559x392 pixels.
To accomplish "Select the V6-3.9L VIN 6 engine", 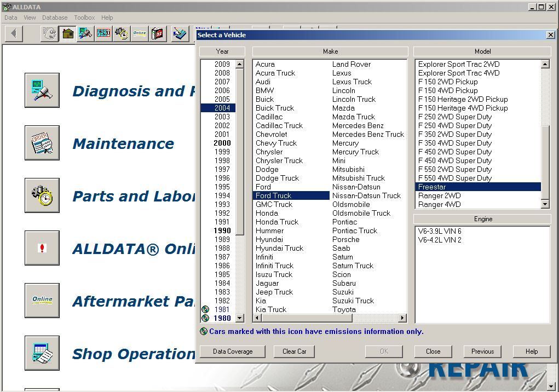I will pos(440,231).
